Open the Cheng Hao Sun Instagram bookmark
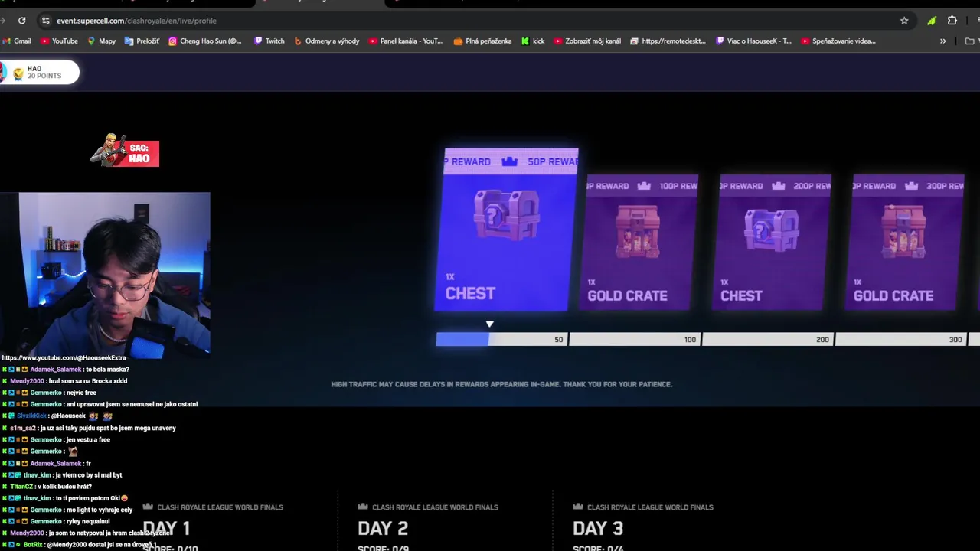Screen dimensions: 980x551 pos(205,41)
